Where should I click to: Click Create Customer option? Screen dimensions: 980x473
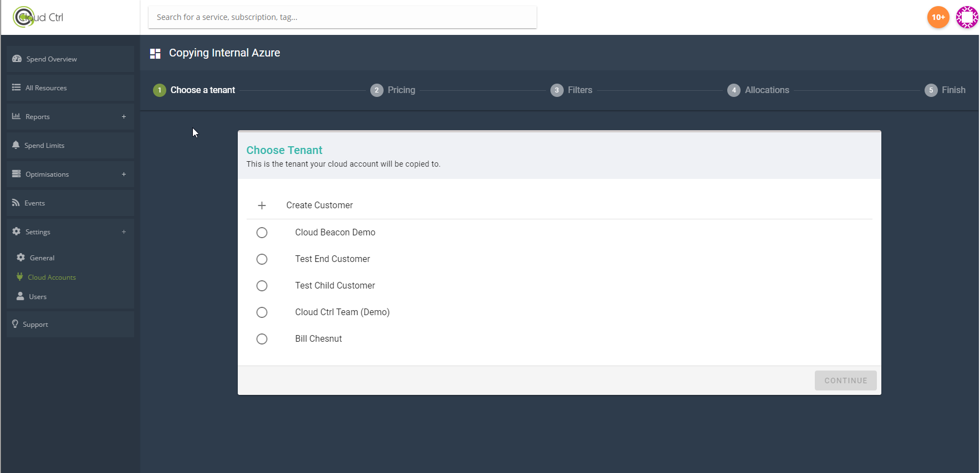pyautogui.click(x=319, y=205)
